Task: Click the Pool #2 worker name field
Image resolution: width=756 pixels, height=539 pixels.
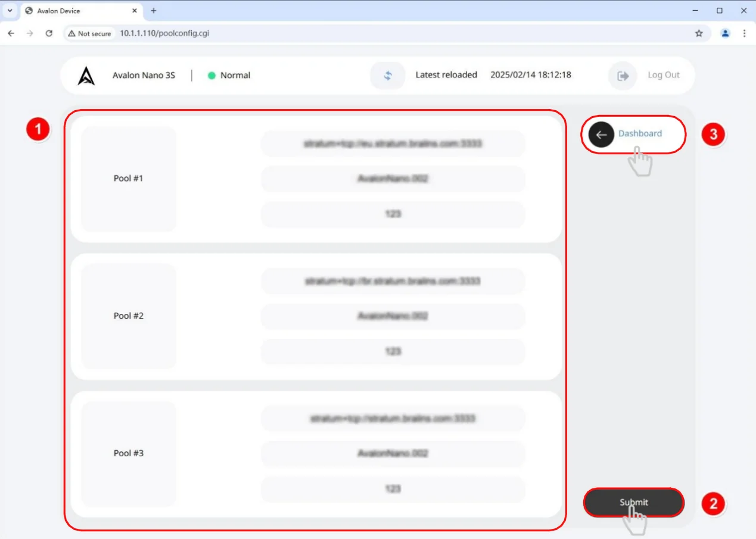Action: click(x=393, y=316)
